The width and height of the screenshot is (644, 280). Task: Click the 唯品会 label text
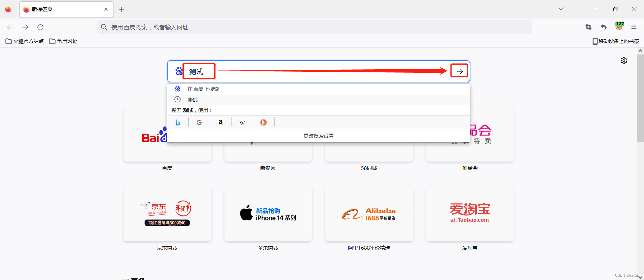pyautogui.click(x=470, y=168)
